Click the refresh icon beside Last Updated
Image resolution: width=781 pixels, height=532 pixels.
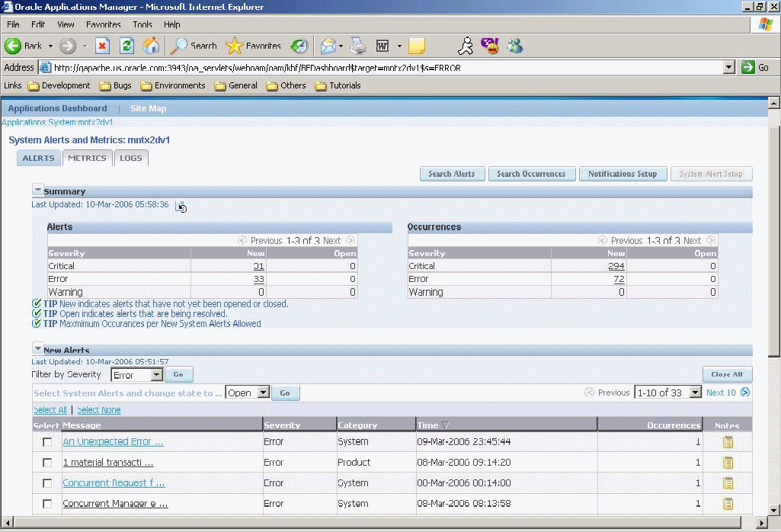pyautogui.click(x=181, y=207)
